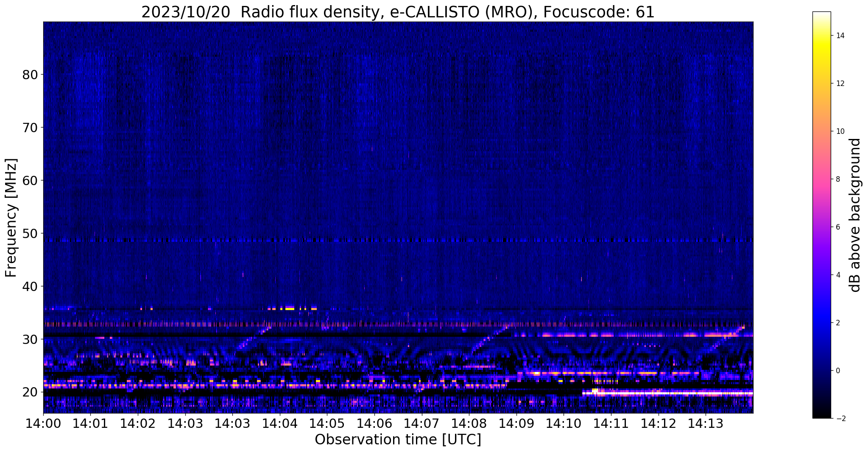Click the 14:12 time tick label
The height and width of the screenshot is (452, 868).
(658, 423)
